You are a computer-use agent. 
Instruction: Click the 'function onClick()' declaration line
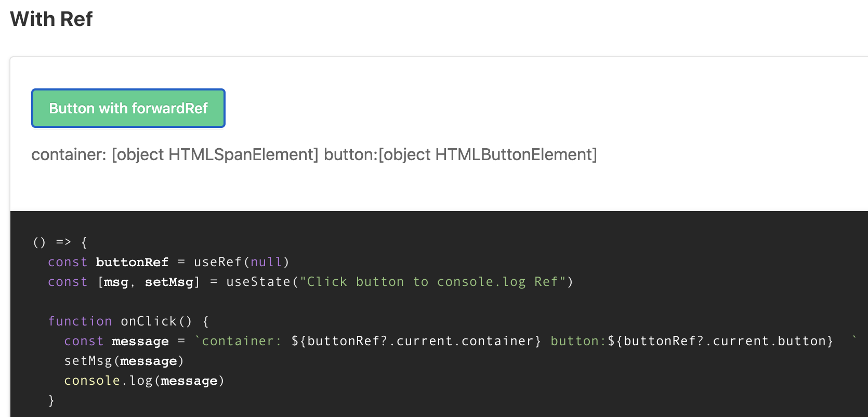[x=128, y=321]
